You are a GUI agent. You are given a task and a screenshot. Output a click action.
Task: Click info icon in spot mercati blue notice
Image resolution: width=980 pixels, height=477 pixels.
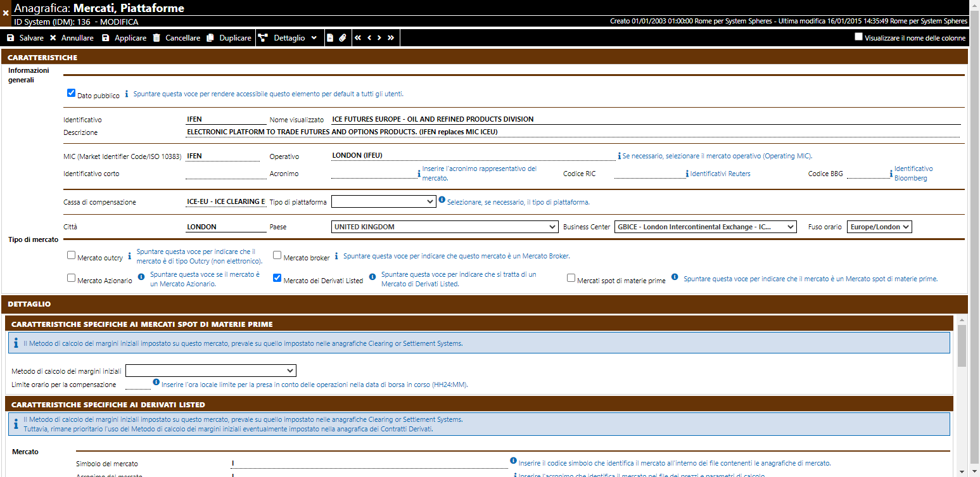[x=16, y=343]
